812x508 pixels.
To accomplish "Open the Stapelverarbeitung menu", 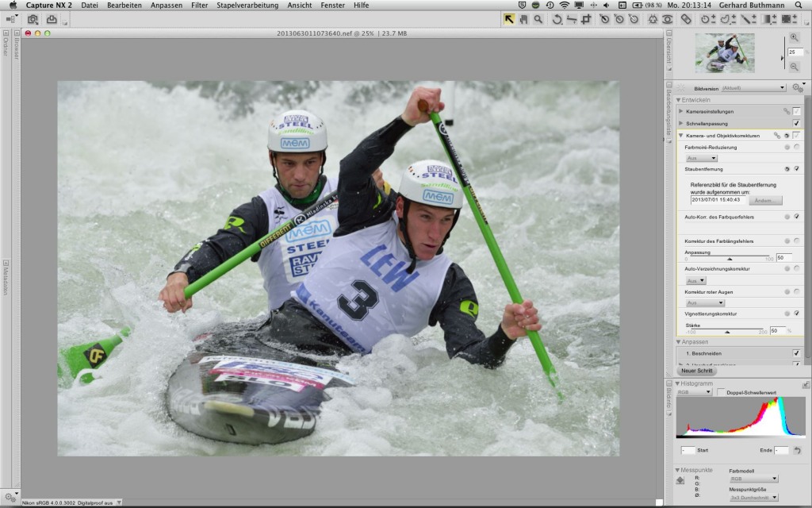I will (247, 6).
